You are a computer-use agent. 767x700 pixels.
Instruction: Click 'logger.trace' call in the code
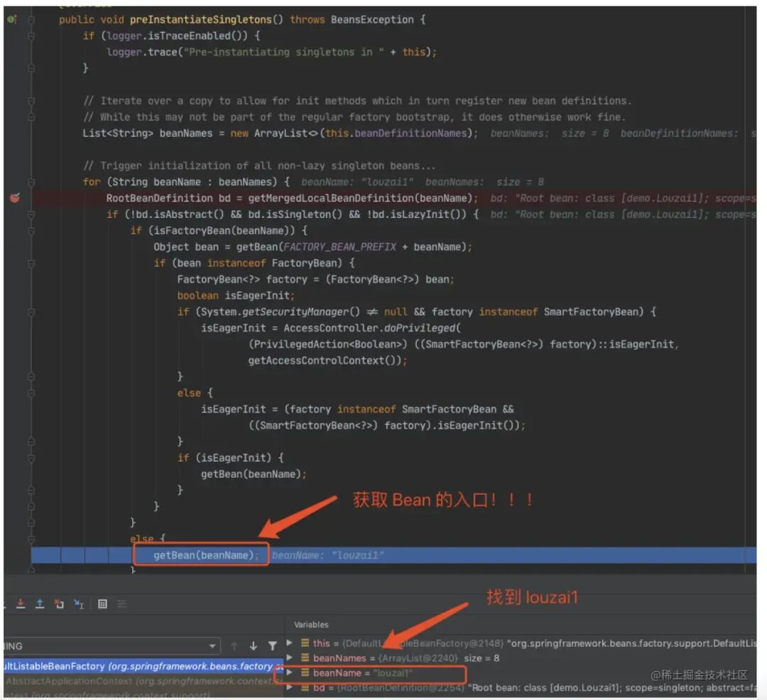pyautogui.click(x=142, y=52)
